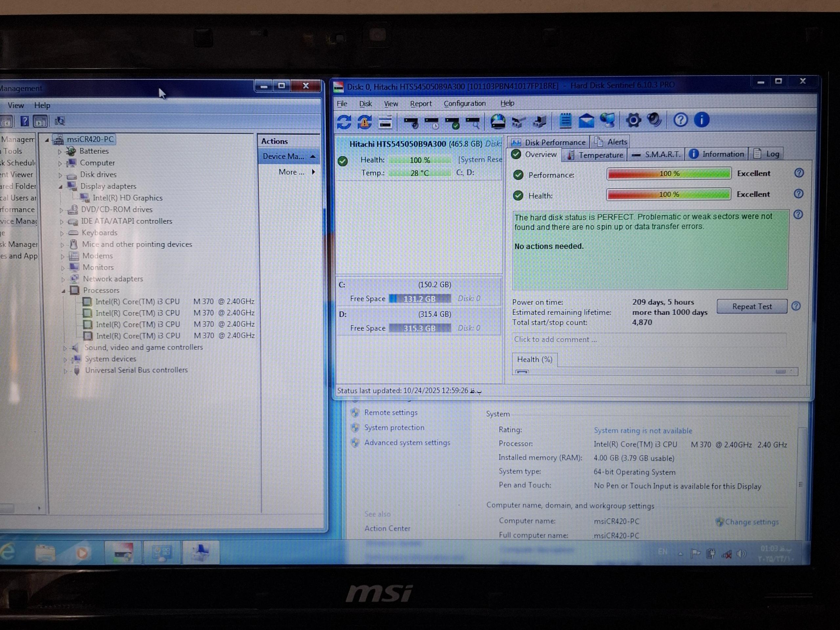Open the notepad report toolbar icon
Viewport: 840px width, 630px height.
(x=565, y=121)
